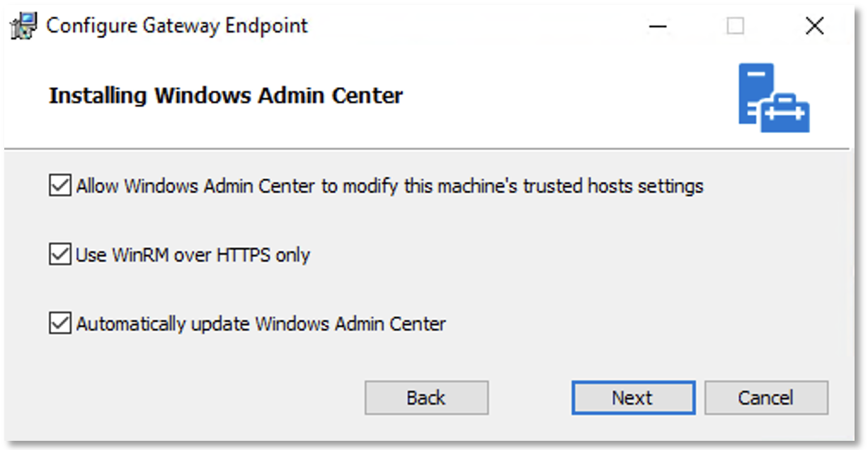Continue setup with the Next button
The image size is (868, 450).
(x=634, y=398)
